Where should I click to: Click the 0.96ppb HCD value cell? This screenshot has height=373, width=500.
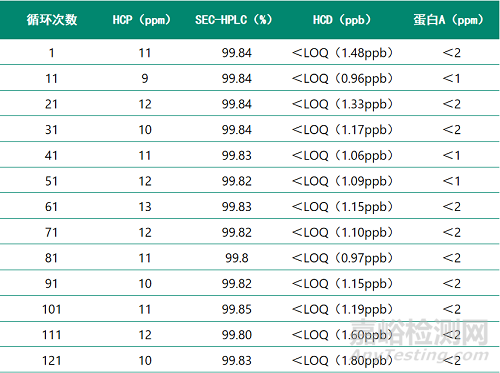coord(342,79)
